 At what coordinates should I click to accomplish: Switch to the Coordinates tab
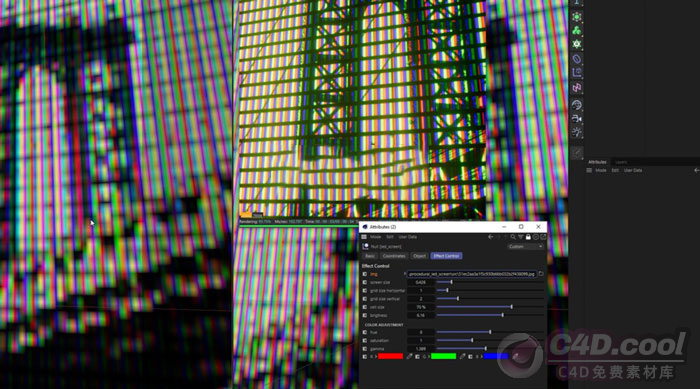click(394, 256)
